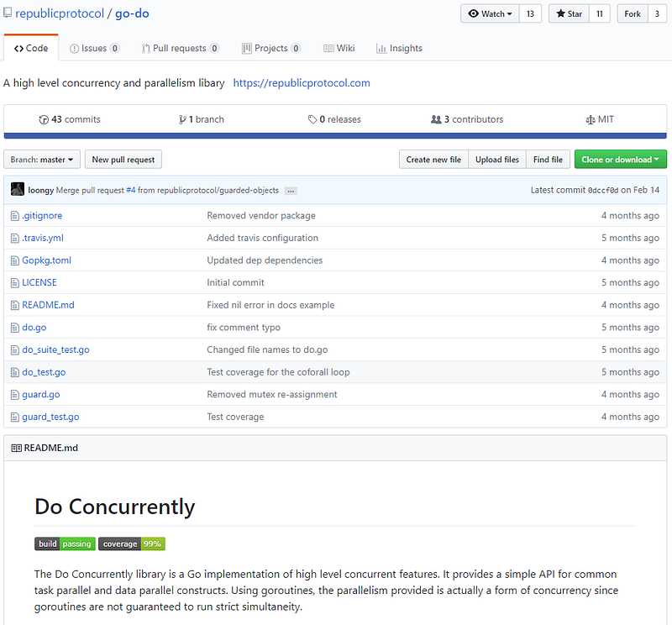Fork the go-do repository
The image size is (672, 625).
pos(633,13)
